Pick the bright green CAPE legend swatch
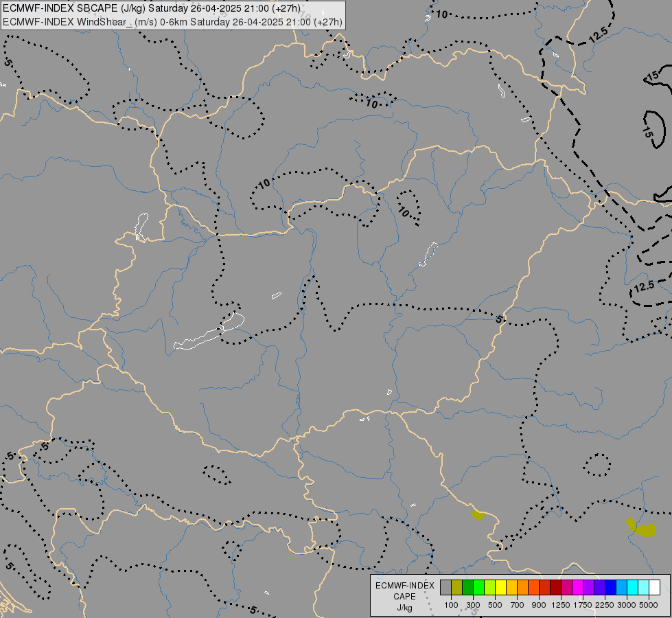This screenshot has width=672, height=618. [478, 587]
